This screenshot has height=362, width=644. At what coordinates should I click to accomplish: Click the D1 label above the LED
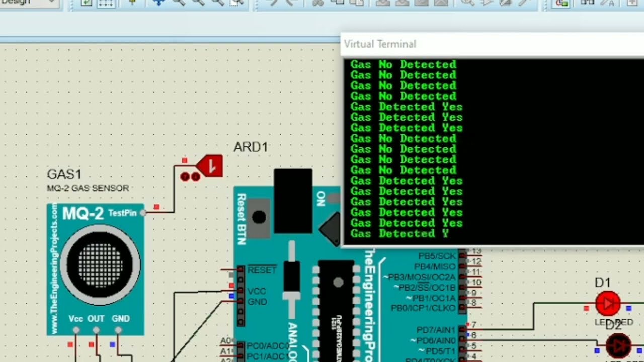coord(602,283)
